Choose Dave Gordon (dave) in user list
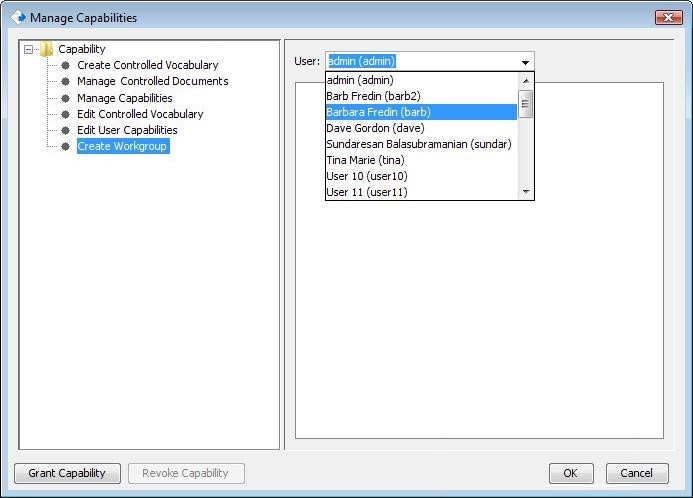 pyautogui.click(x=375, y=128)
